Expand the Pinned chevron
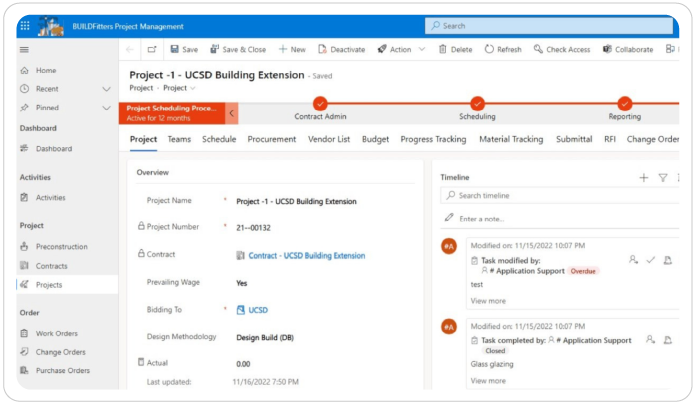Screen dimensions: 696x405 pyautogui.click(x=107, y=107)
